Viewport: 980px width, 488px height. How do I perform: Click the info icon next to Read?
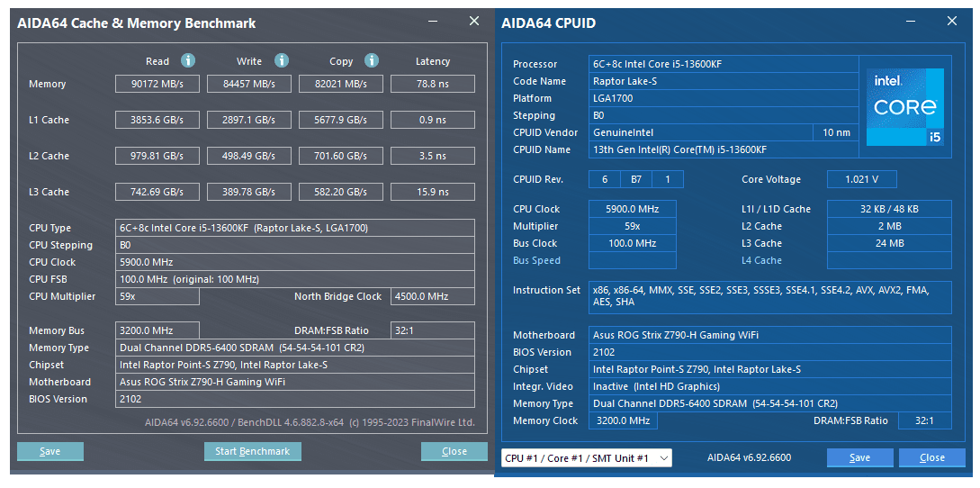pos(188,60)
